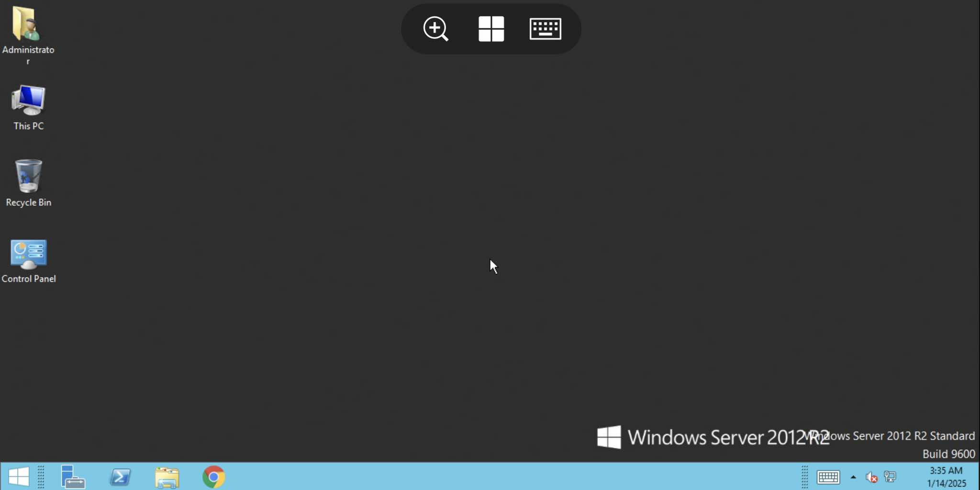
Task: Click the dotted grip beside Start button
Action: (x=41, y=477)
